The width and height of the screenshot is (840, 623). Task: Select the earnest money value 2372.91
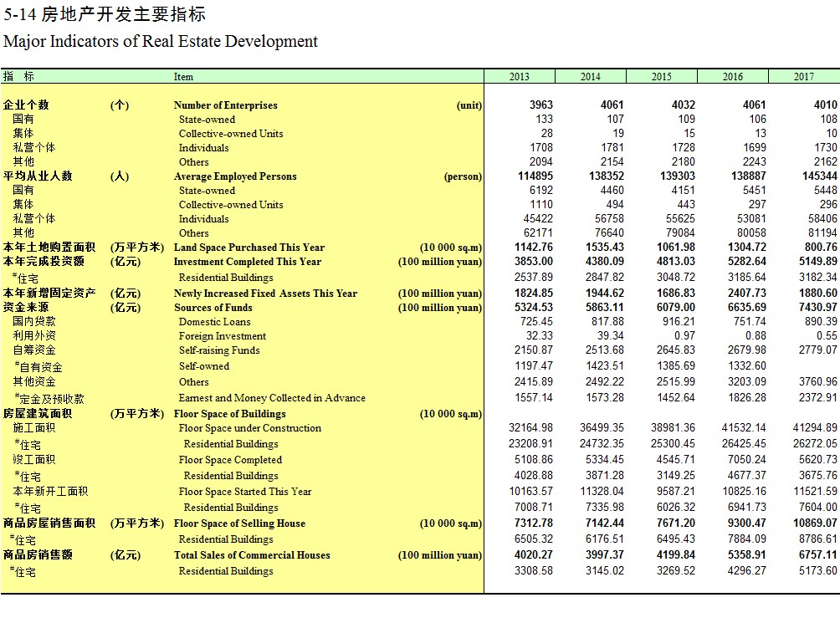[x=818, y=398]
